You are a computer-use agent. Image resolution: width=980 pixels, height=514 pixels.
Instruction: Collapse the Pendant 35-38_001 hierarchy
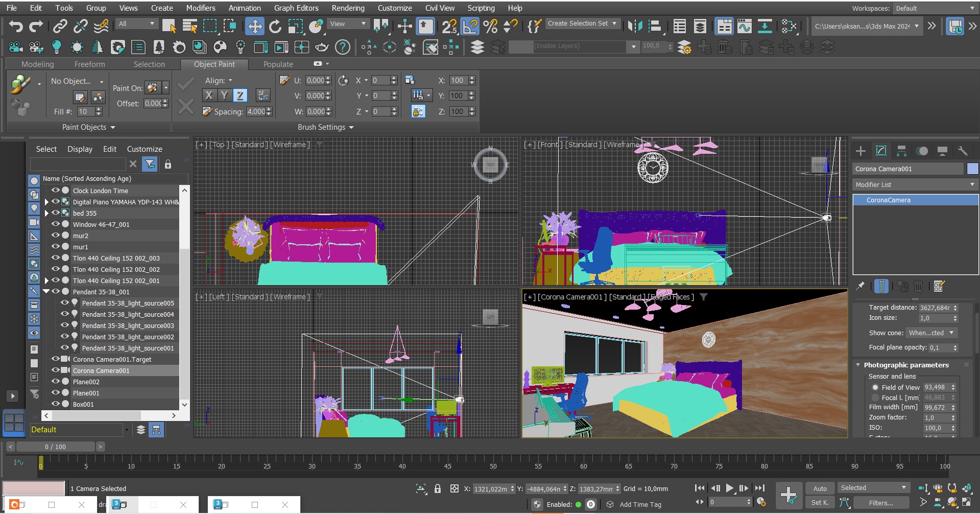pyautogui.click(x=47, y=292)
